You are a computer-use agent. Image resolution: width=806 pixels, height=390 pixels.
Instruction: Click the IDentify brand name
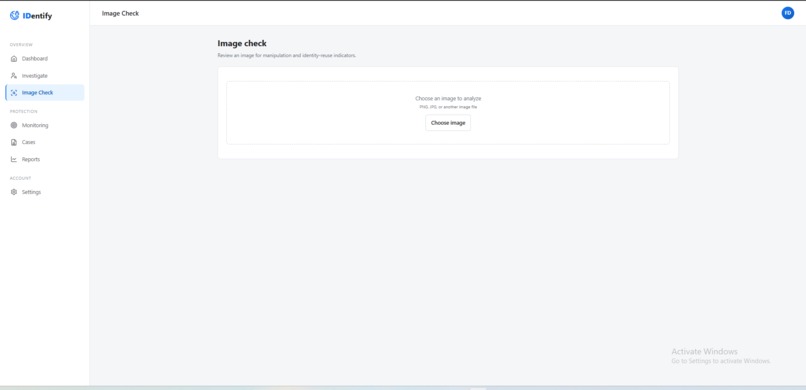37,16
